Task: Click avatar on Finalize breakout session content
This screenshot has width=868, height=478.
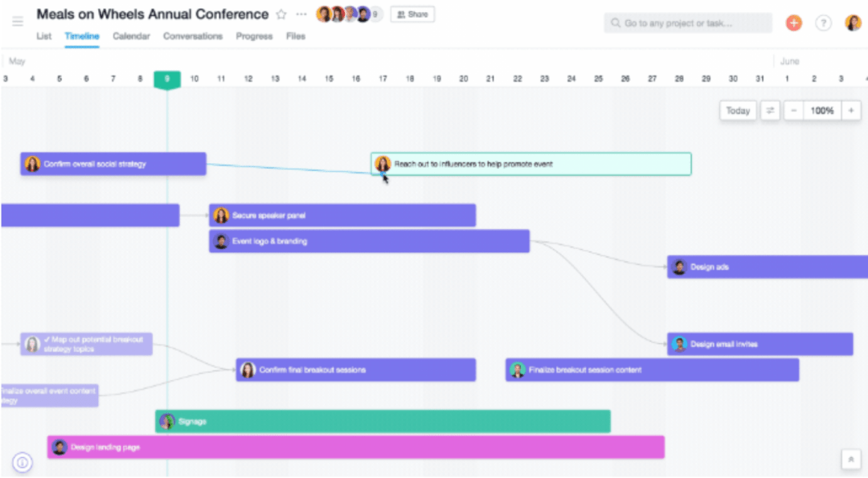Action: click(x=518, y=370)
